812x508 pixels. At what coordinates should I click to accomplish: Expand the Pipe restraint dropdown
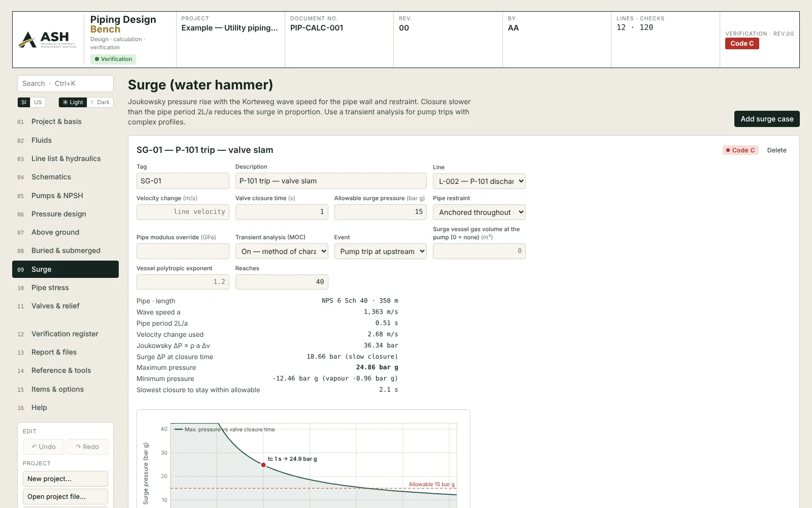click(x=479, y=212)
